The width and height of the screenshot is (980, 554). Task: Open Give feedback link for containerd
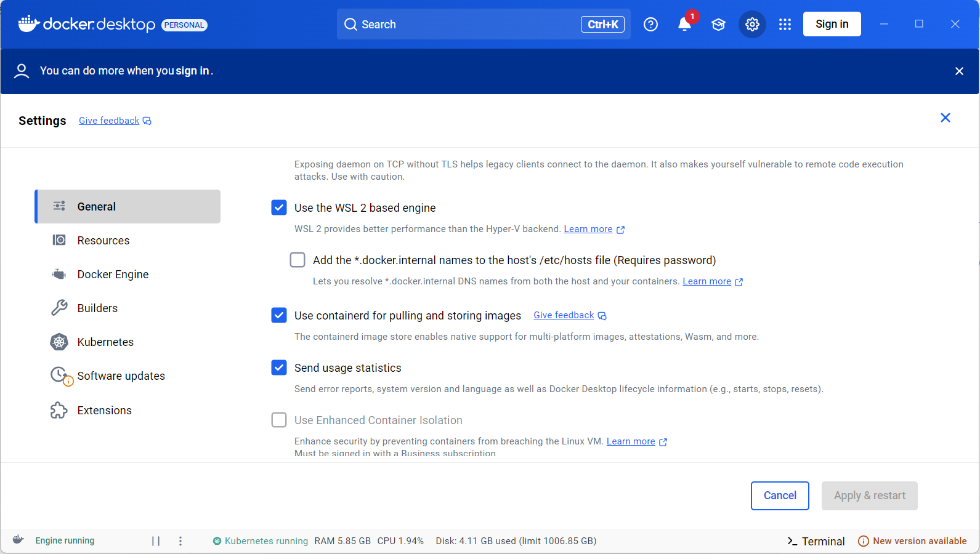coord(564,315)
